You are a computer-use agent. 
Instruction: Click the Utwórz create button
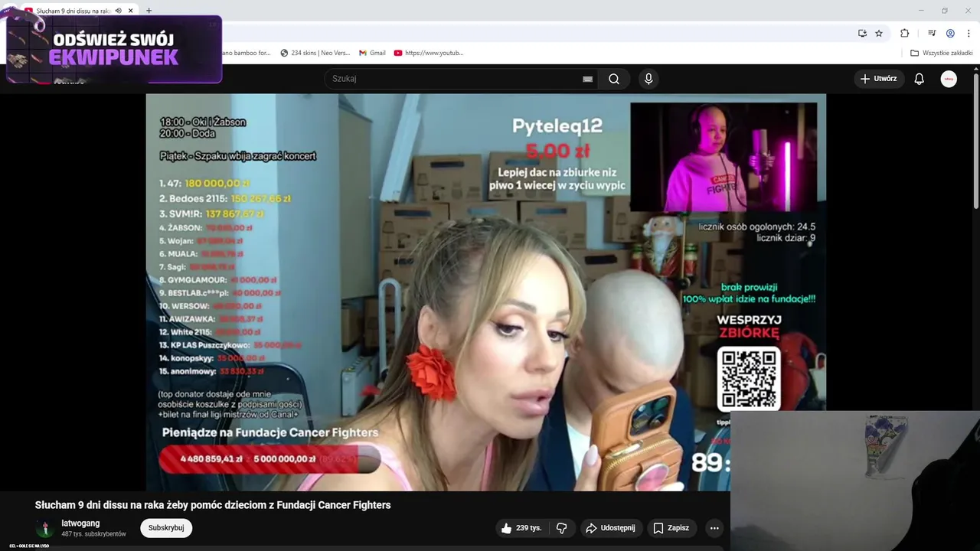point(878,79)
